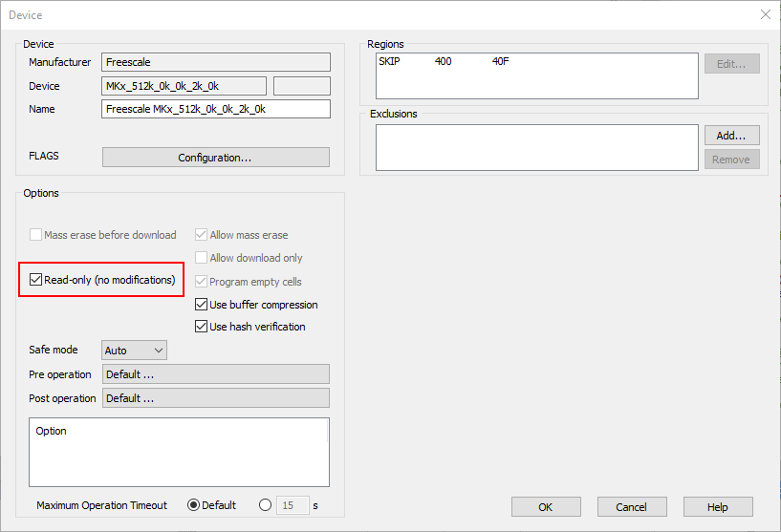This screenshot has width=781, height=532.
Task: Disable Use hash verification option
Action: (x=202, y=327)
